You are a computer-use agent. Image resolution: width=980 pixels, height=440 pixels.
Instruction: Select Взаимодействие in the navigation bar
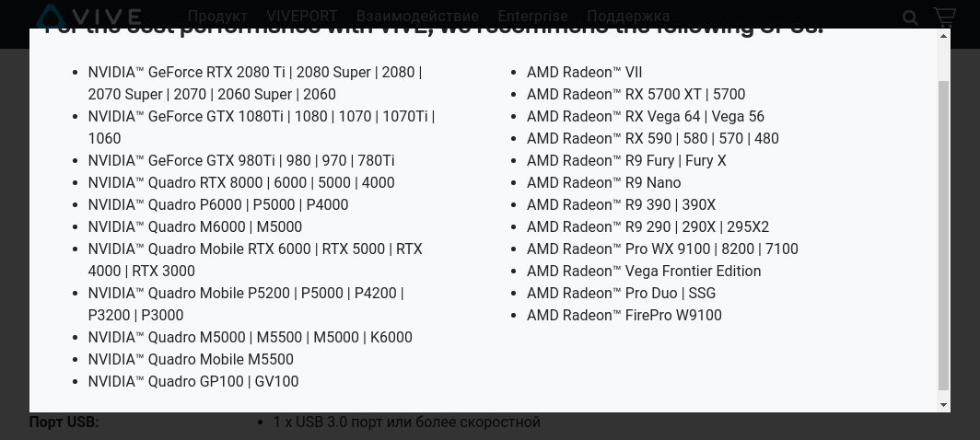417,17
